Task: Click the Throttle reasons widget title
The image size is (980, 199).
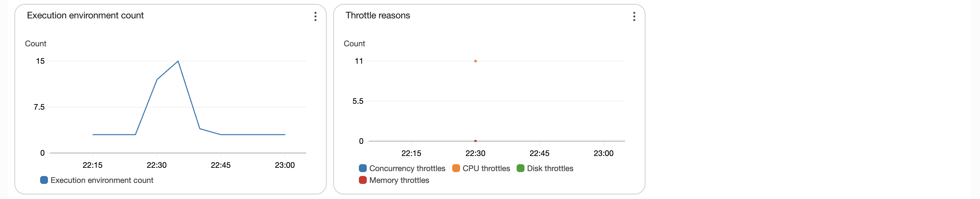Action: 377,15
